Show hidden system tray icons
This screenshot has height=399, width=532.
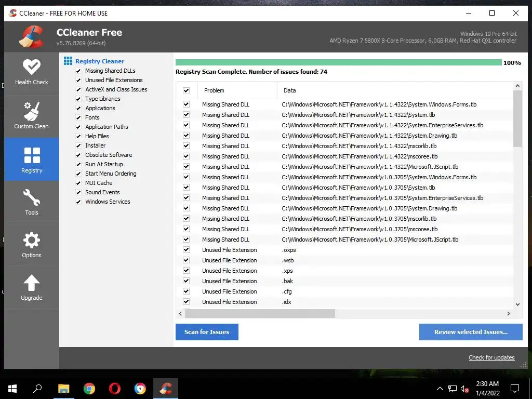coord(440,389)
